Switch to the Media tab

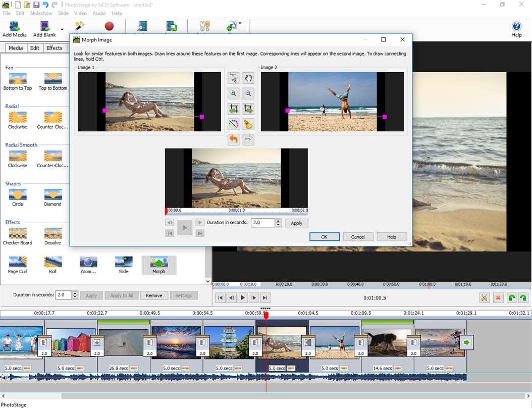tap(16, 48)
